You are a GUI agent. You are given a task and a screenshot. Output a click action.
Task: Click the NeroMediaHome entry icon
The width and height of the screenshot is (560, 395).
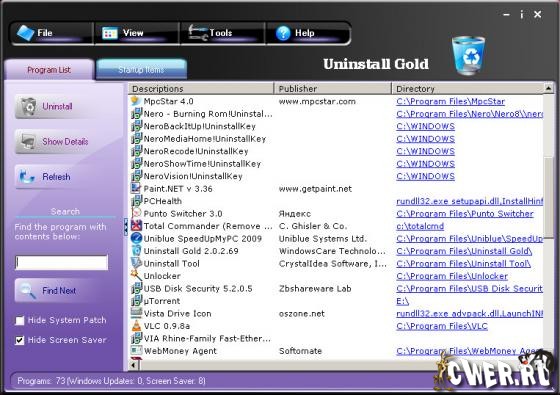(x=136, y=139)
